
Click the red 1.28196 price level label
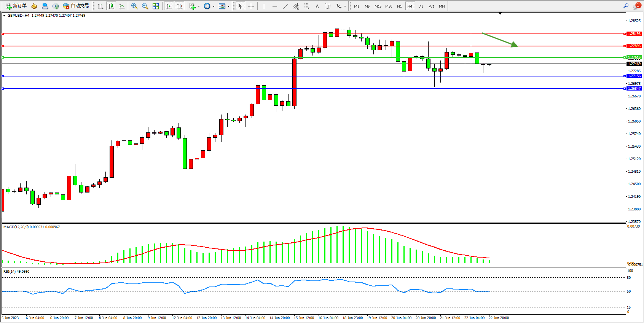634,34
